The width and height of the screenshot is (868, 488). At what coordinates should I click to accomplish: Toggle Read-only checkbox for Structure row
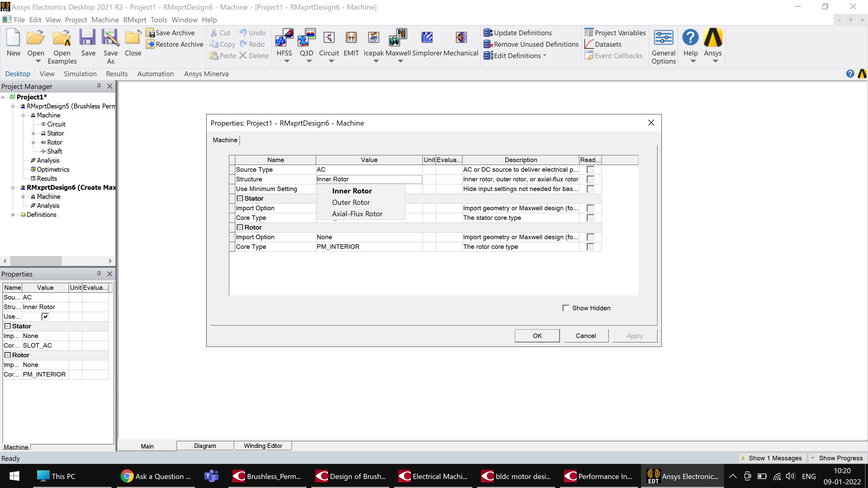click(590, 179)
